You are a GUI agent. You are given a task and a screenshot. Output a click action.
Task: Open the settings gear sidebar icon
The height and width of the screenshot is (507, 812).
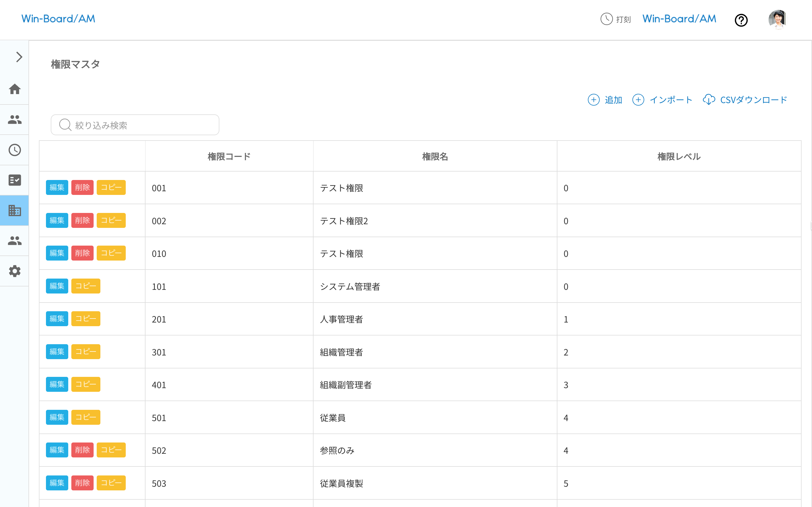[x=15, y=271]
